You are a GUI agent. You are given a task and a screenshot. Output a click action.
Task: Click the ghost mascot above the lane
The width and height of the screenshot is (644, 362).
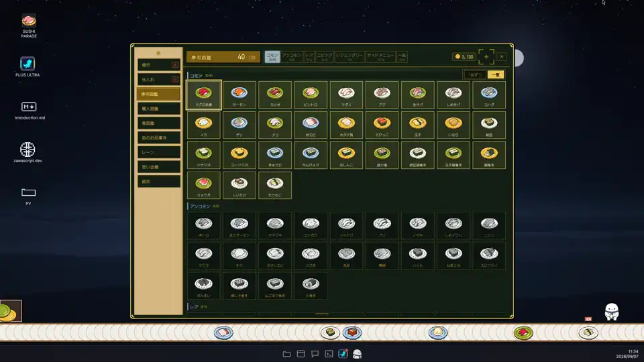point(612,312)
